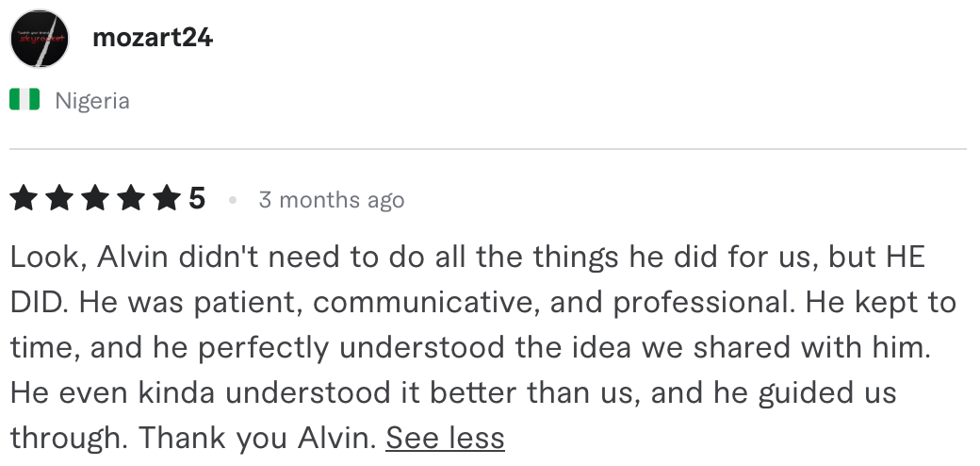This screenshot has height=466, width=980.
Task: Click the horizontal divider under reviewer info
Action: 488,149
